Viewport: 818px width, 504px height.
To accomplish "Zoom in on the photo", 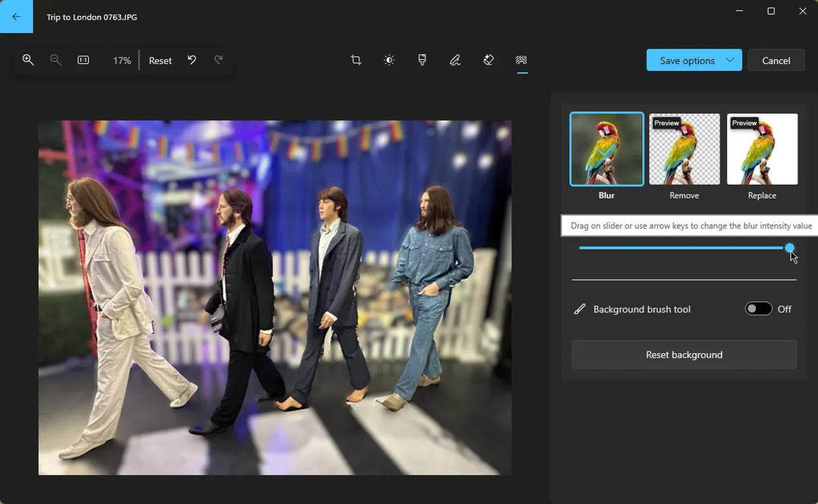I will pos(28,60).
